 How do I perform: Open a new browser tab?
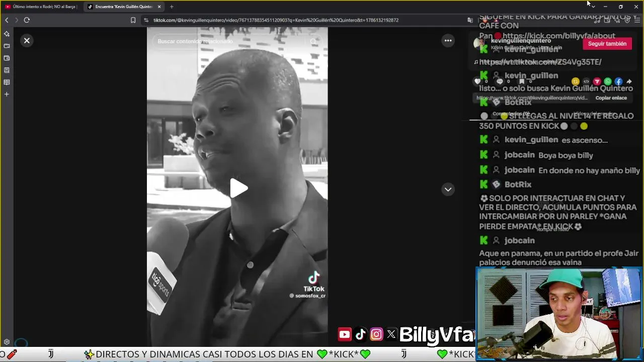tap(172, 7)
